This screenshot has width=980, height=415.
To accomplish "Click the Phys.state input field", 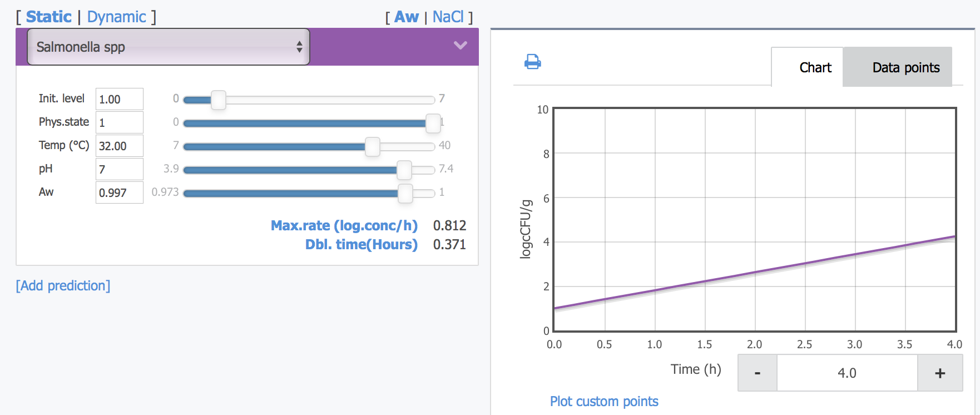I will point(119,122).
